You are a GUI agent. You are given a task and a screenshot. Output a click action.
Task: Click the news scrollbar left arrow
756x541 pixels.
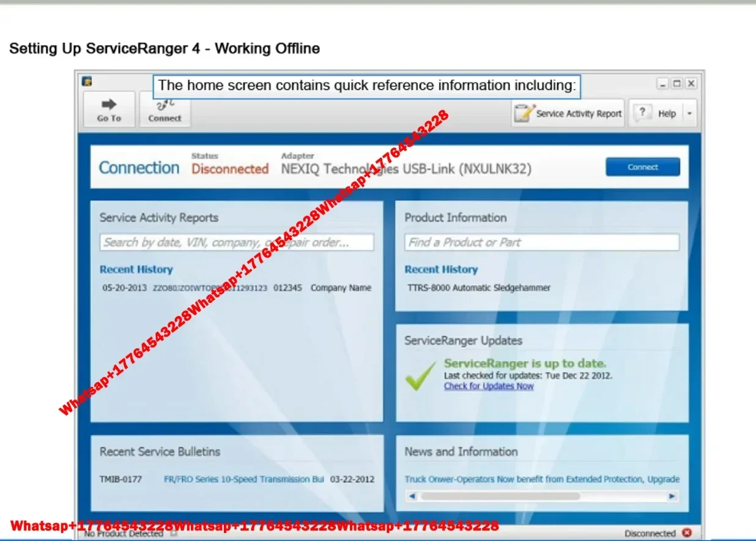(411, 496)
